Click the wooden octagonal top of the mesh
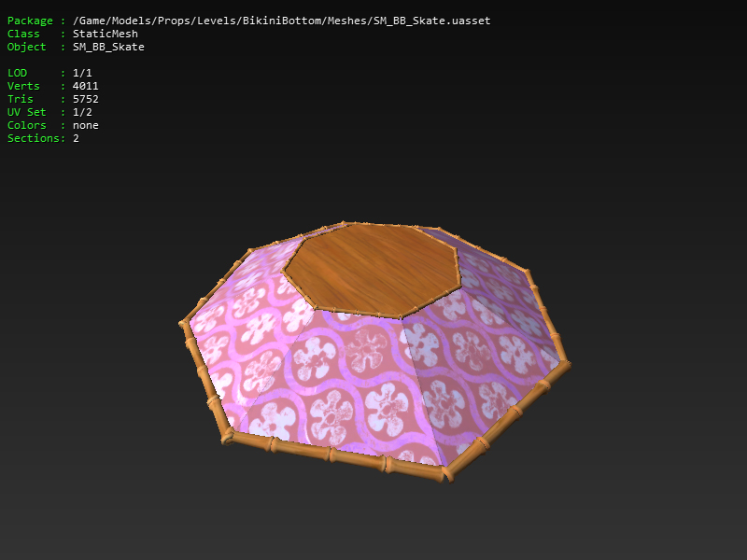Image resolution: width=747 pixels, height=560 pixels. pyautogui.click(x=372, y=271)
